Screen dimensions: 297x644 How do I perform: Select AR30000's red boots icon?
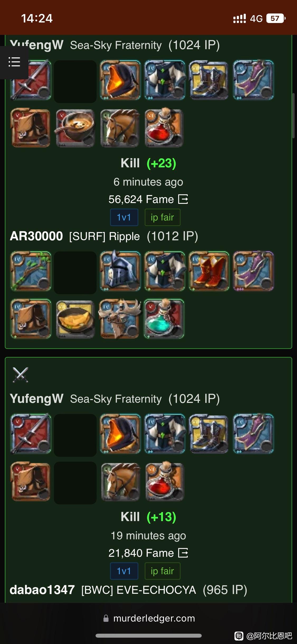[x=209, y=272]
